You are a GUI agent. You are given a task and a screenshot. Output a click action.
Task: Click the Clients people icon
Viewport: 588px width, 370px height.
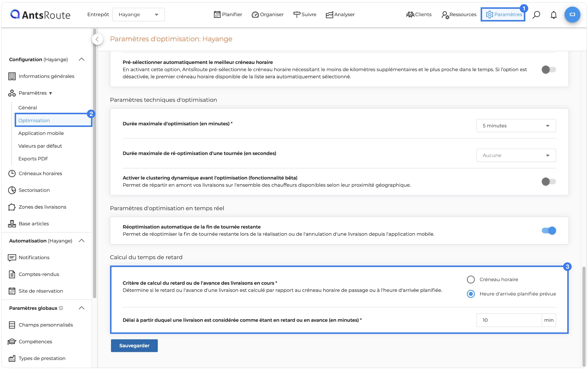[410, 15]
